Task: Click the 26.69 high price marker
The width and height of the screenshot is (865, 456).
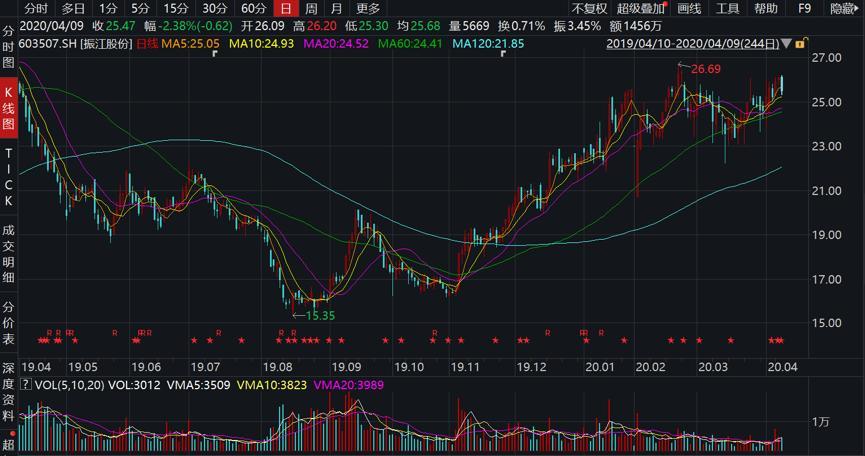Action: 706,68
